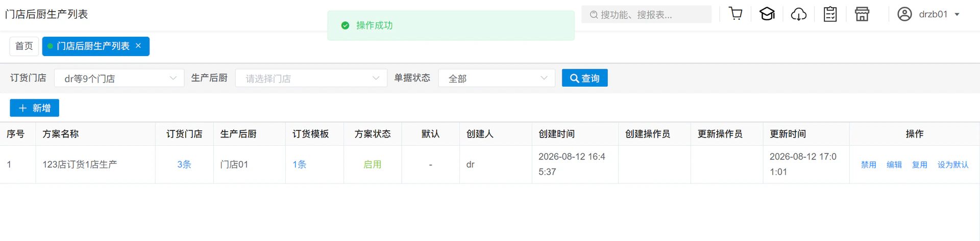The height and width of the screenshot is (241, 980).
Task: Open the shopping cart icon
Action: click(736, 14)
